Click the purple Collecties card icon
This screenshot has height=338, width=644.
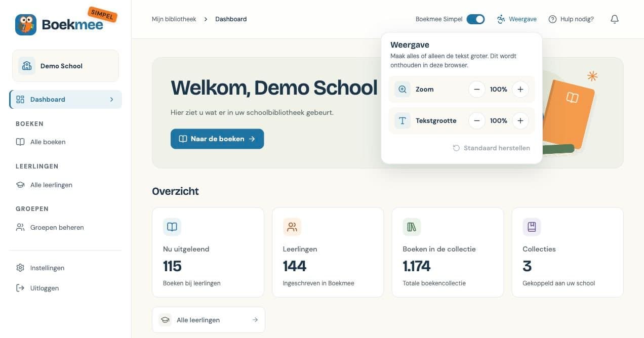(x=532, y=227)
